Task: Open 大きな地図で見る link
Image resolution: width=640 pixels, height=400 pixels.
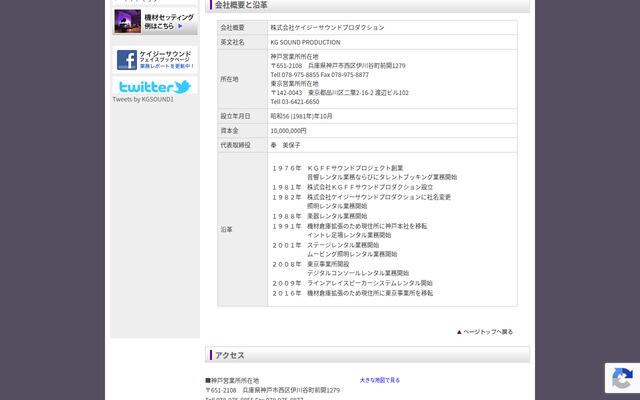Action: click(x=380, y=380)
